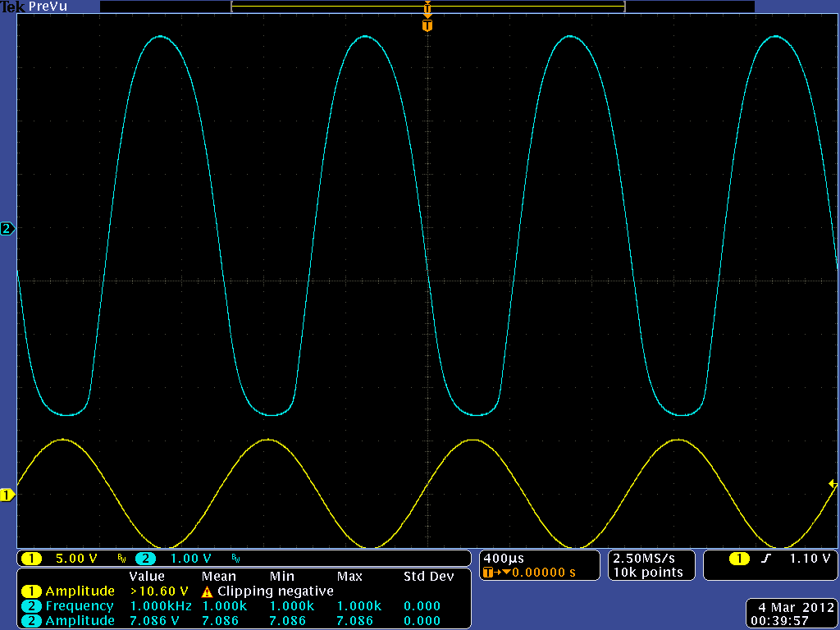The height and width of the screenshot is (630, 840).
Task: Click the 5.00 V channel 1 vertical scale
Action: 76,559
